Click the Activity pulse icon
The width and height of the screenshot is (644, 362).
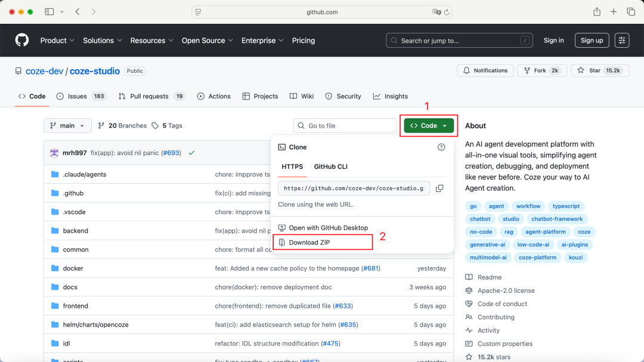pyautogui.click(x=469, y=330)
